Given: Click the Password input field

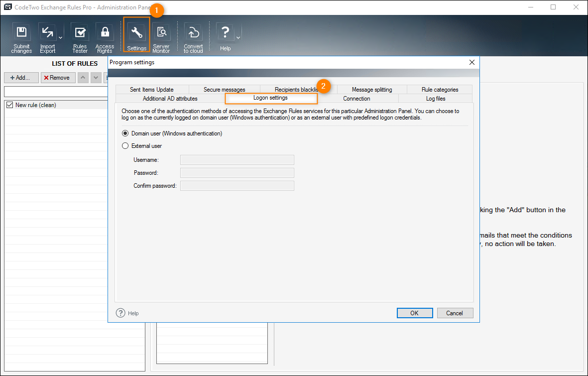Looking at the screenshot, I should pyautogui.click(x=237, y=173).
